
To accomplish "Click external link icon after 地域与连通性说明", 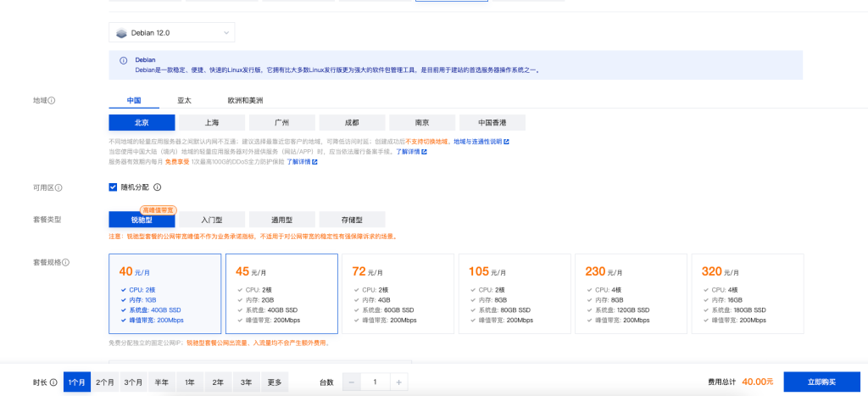I will (506, 142).
